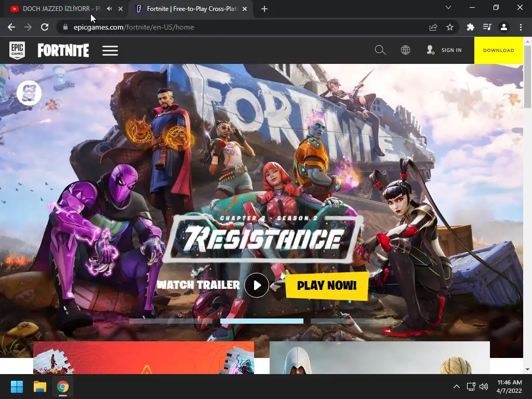View site security lock info
The height and width of the screenshot is (399, 532).
65,27
